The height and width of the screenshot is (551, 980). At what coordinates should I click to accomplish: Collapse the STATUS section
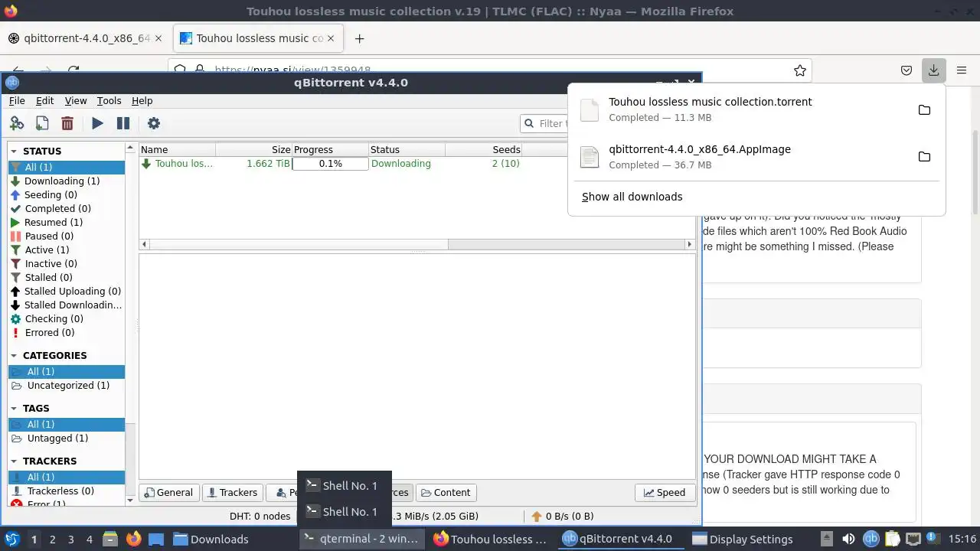point(14,152)
